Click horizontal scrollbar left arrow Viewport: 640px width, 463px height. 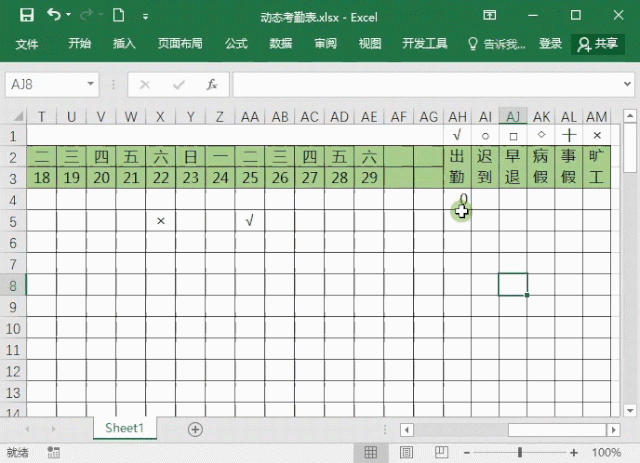pyautogui.click(x=407, y=430)
